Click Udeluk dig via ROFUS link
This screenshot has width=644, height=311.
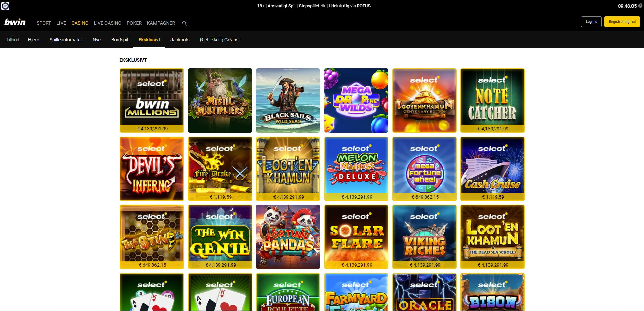350,6
